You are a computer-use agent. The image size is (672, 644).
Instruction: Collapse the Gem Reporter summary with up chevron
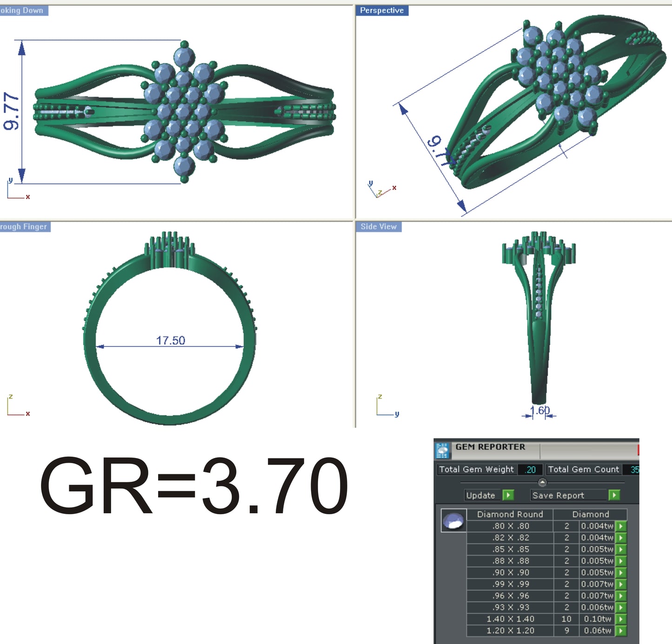542,482
